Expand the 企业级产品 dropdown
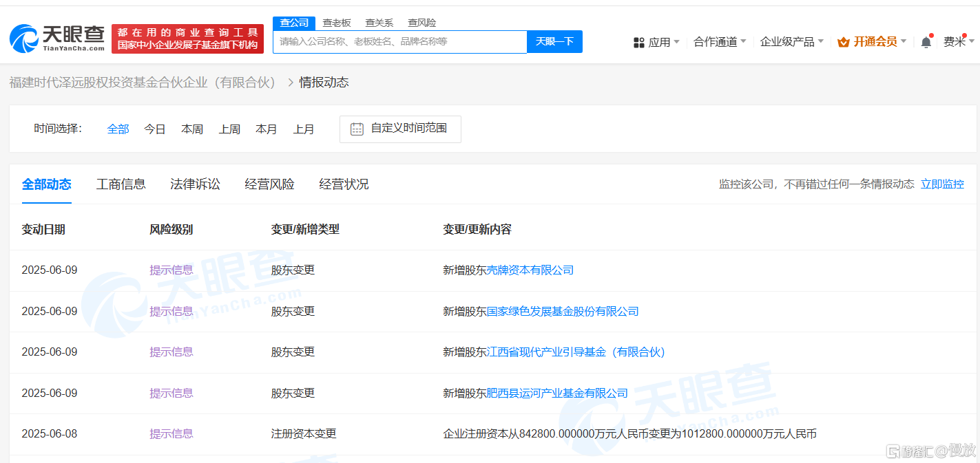 (x=792, y=42)
